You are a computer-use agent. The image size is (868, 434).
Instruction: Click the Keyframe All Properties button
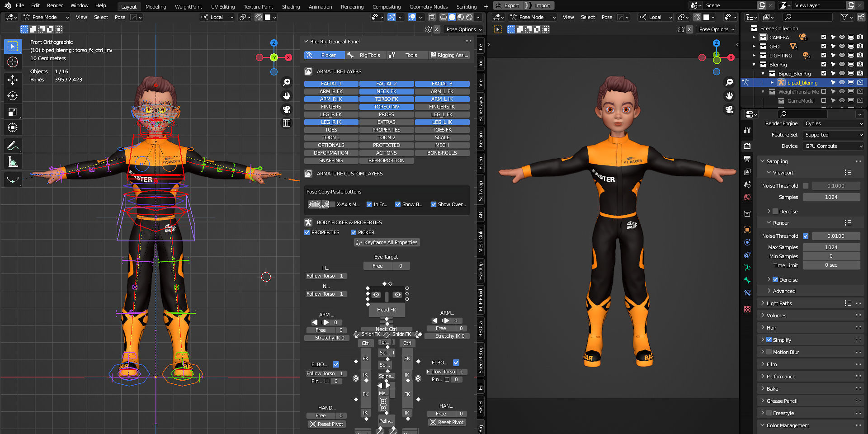pos(387,242)
